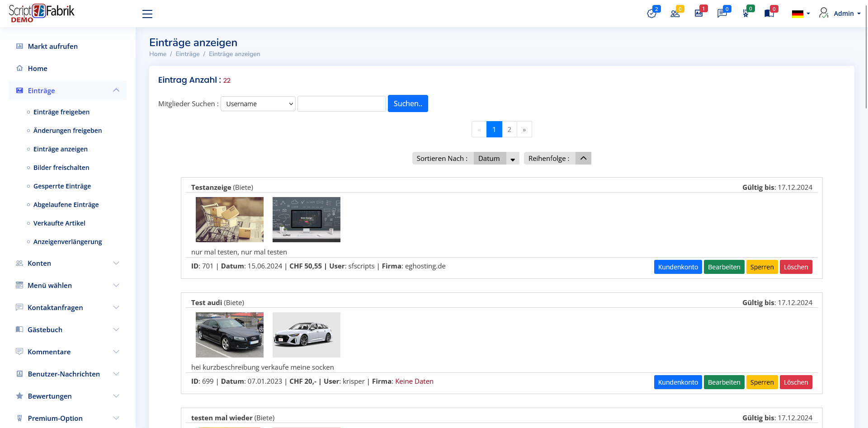
Task: Expand the Benutzer-Nachrichten section
Action: 116,374
